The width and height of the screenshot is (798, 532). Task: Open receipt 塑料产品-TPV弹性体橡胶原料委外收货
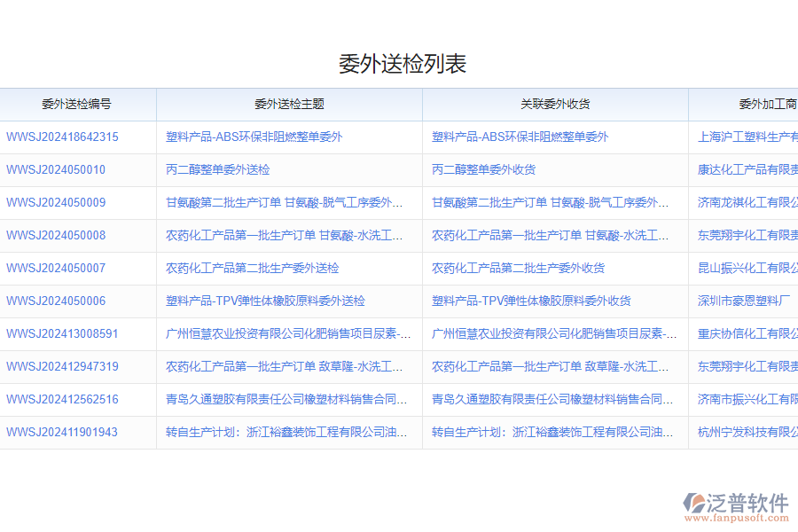(530, 301)
